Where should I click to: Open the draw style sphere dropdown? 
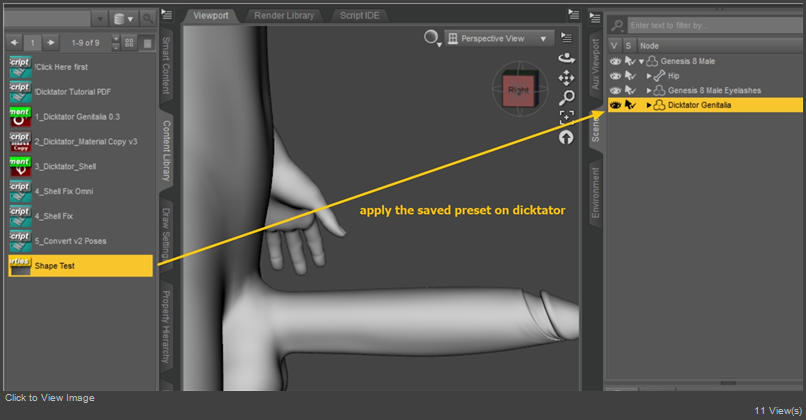[x=432, y=38]
